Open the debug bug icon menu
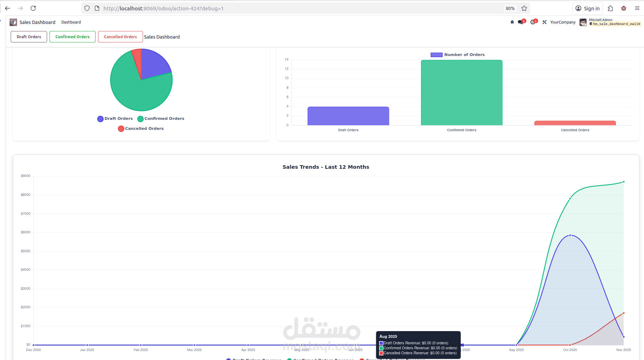 click(512, 22)
